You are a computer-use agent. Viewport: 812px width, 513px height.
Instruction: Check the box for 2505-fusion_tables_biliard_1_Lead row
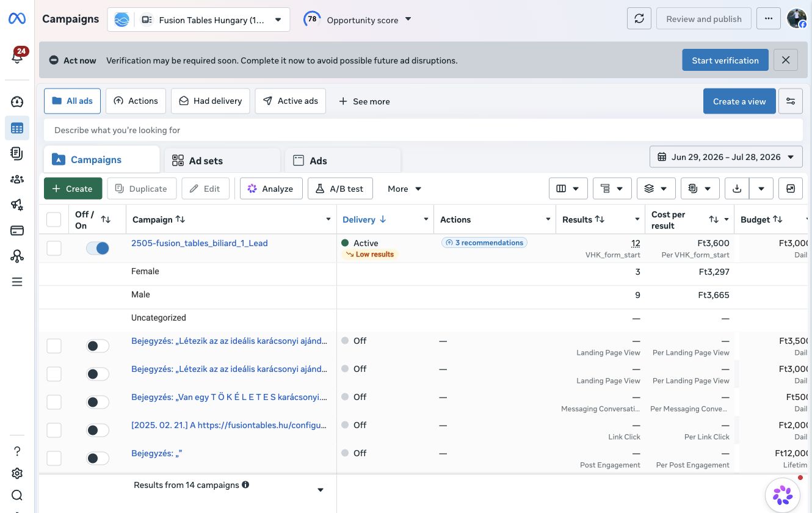tap(54, 248)
